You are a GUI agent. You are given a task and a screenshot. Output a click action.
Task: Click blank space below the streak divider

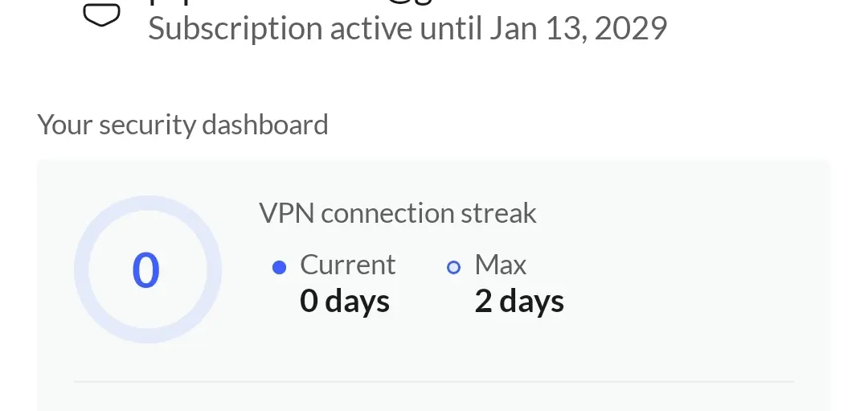(434, 397)
